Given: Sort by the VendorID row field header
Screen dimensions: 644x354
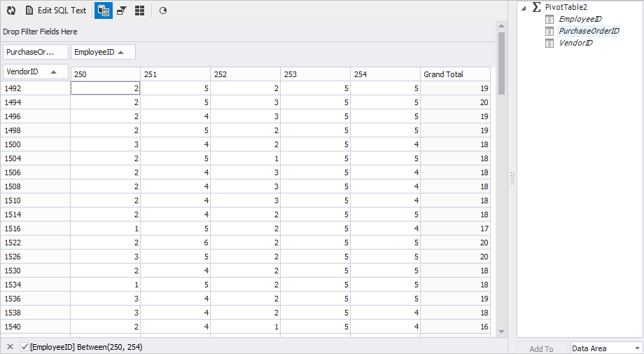Looking at the screenshot, I should [36, 72].
